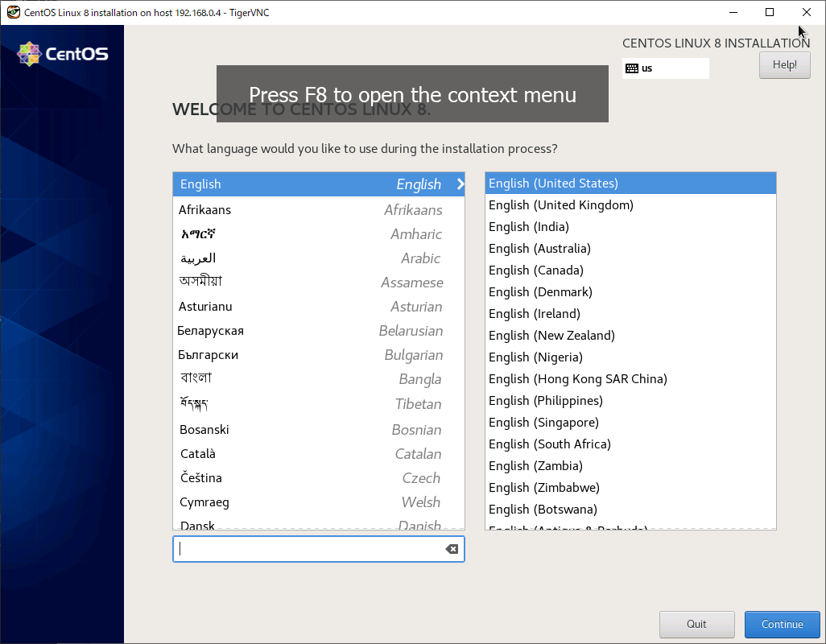Click the clear-text icon in the language search box

[x=452, y=549]
